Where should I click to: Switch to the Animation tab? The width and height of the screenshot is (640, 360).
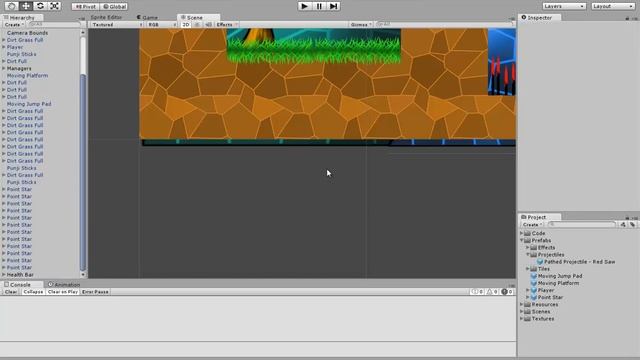tap(64, 284)
